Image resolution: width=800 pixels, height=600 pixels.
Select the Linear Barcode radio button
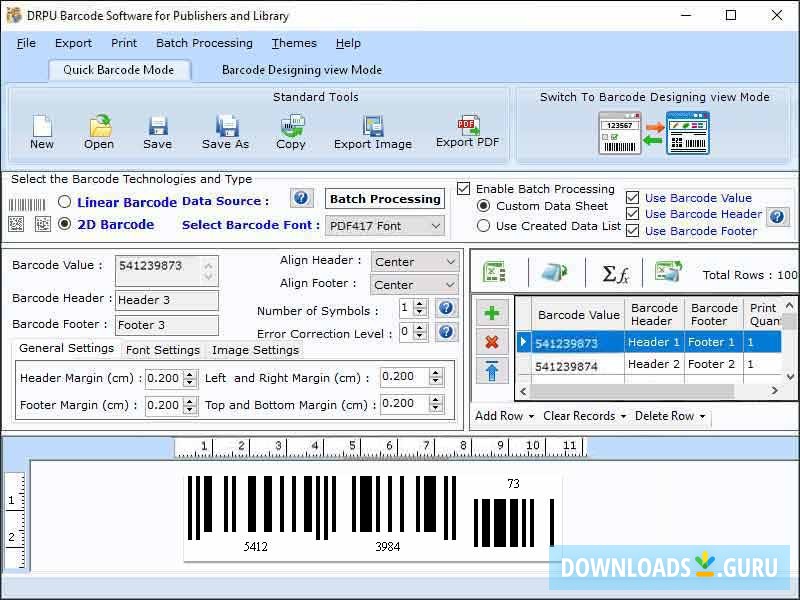(63, 202)
